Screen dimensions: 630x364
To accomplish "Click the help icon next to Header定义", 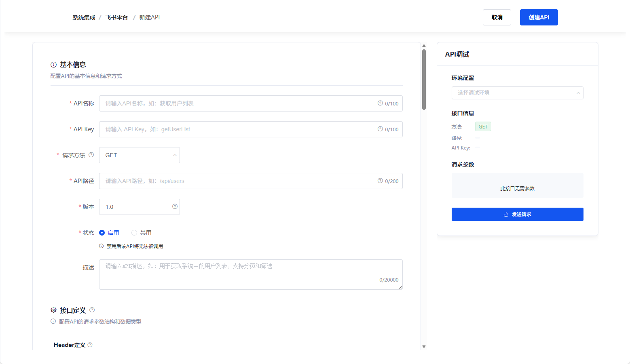I will [90, 345].
